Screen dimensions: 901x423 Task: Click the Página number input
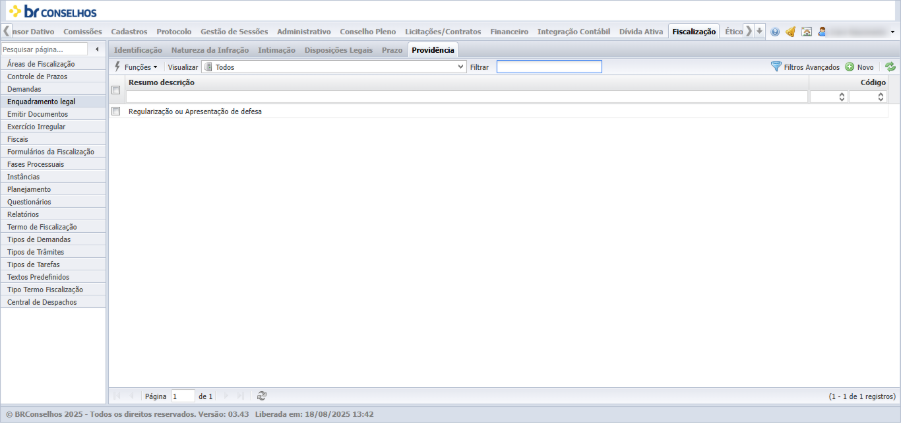point(183,396)
